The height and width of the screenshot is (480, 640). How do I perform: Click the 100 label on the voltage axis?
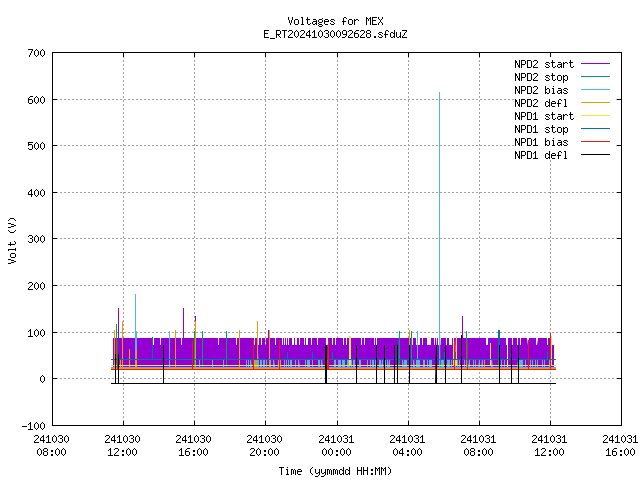[x=36, y=333]
